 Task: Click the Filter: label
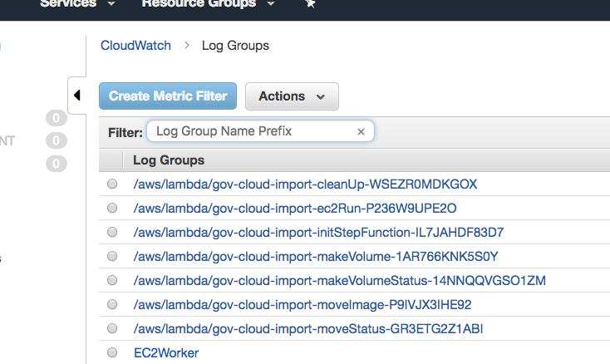(125, 133)
